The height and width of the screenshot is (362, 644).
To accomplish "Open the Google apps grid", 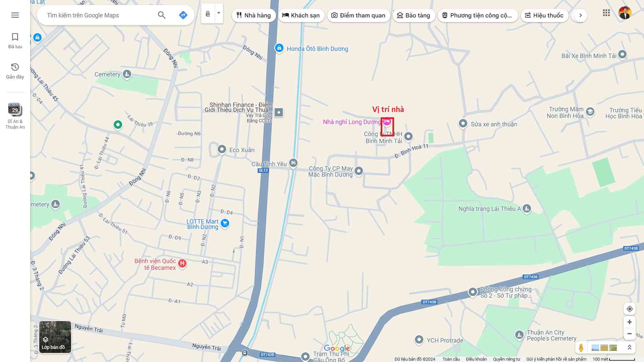I will pos(606,13).
